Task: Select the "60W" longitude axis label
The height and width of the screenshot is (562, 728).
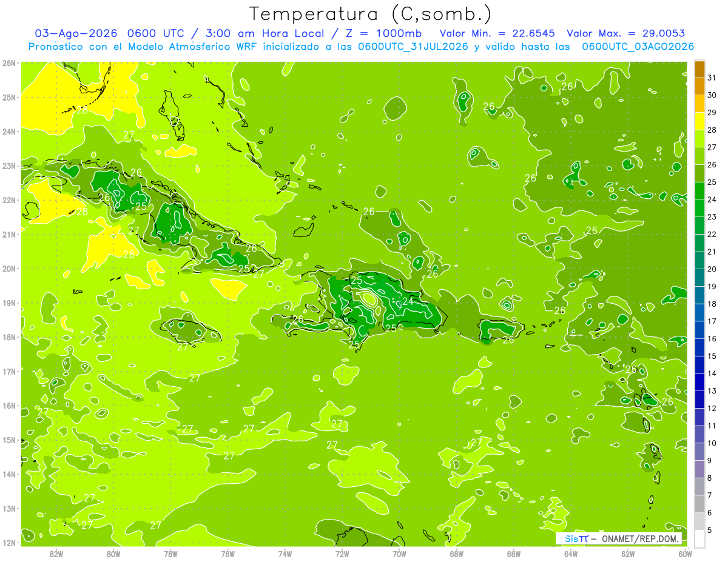Action: tap(686, 554)
